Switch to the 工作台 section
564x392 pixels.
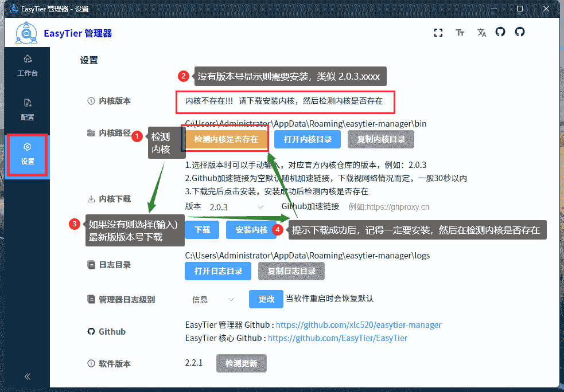(x=27, y=65)
